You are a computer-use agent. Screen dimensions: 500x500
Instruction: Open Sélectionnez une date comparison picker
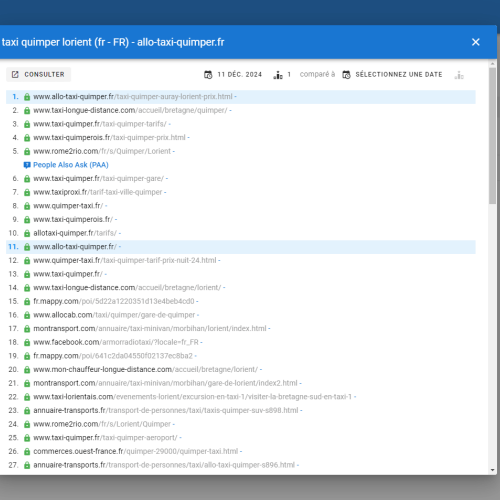[392, 75]
